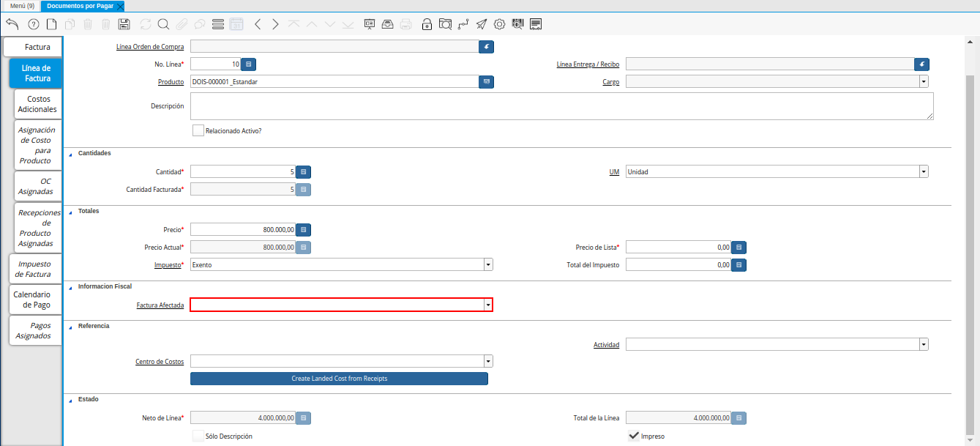This screenshot has height=446, width=980.
Task: Click Create Landed Cost from Receipts button
Action: (x=339, y=379)
